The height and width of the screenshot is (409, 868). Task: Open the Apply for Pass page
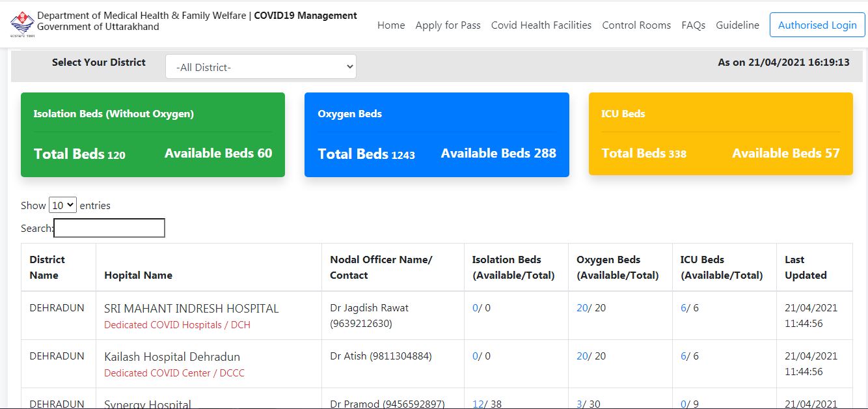pos(448,25)
